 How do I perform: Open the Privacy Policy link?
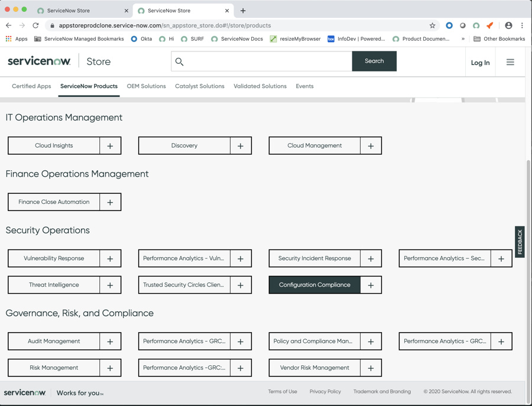[x=325, y=391]
